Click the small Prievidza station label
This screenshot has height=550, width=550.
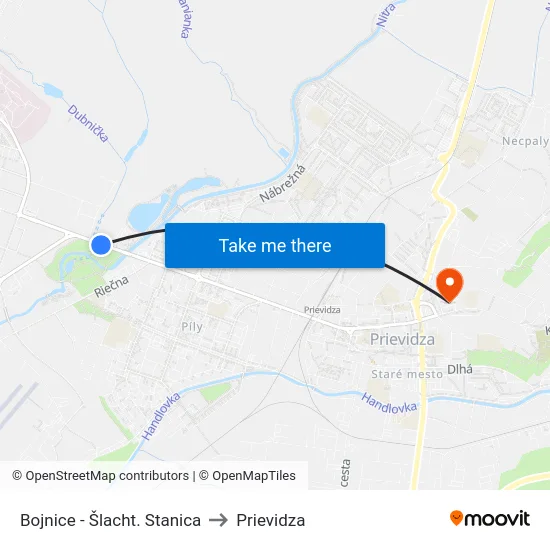point(322,310)
